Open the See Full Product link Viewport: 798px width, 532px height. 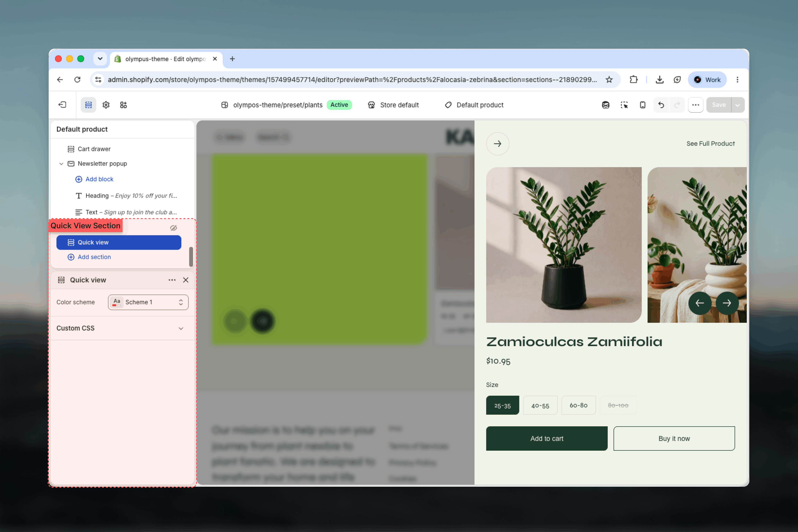pyautogui.click(x=710, y=144)
